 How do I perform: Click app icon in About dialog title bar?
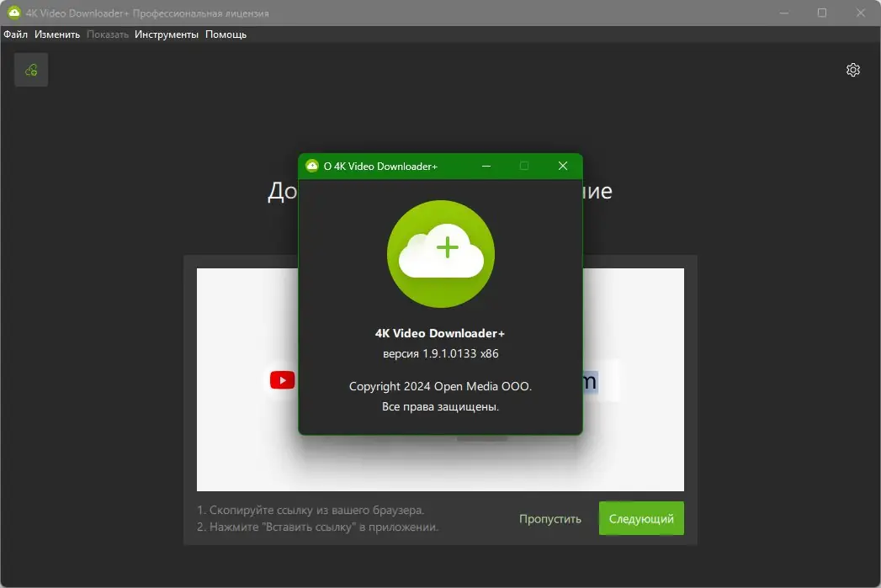[x=312, y=166]
